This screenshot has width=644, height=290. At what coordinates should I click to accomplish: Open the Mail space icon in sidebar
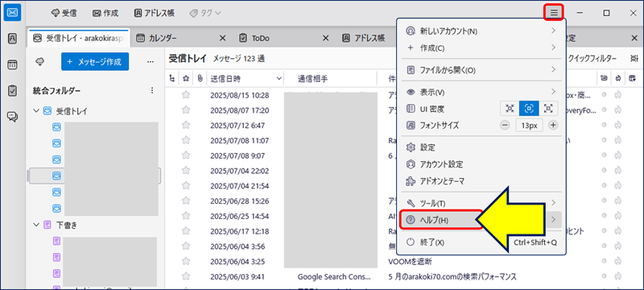(x=12, y=13)
